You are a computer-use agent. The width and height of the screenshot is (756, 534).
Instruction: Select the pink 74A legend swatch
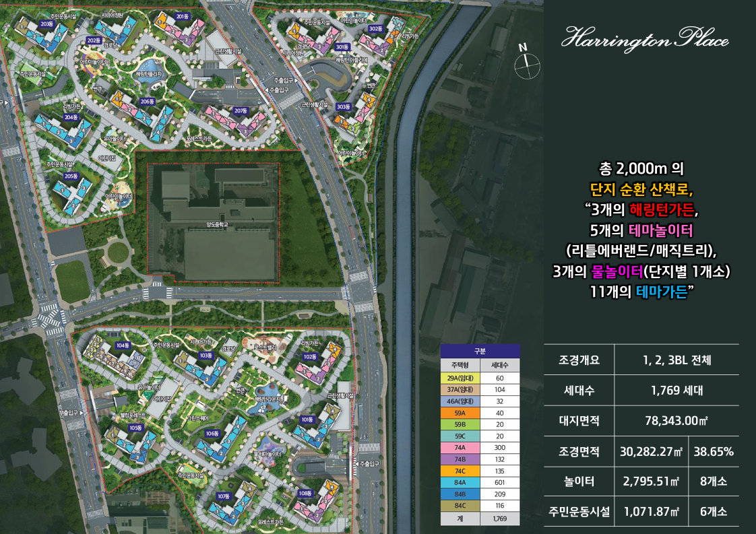[x=459, y=448]
